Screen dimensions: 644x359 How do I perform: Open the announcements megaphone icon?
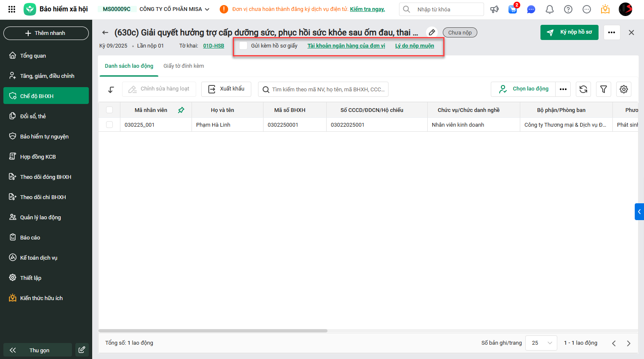(x=495, y=9)
